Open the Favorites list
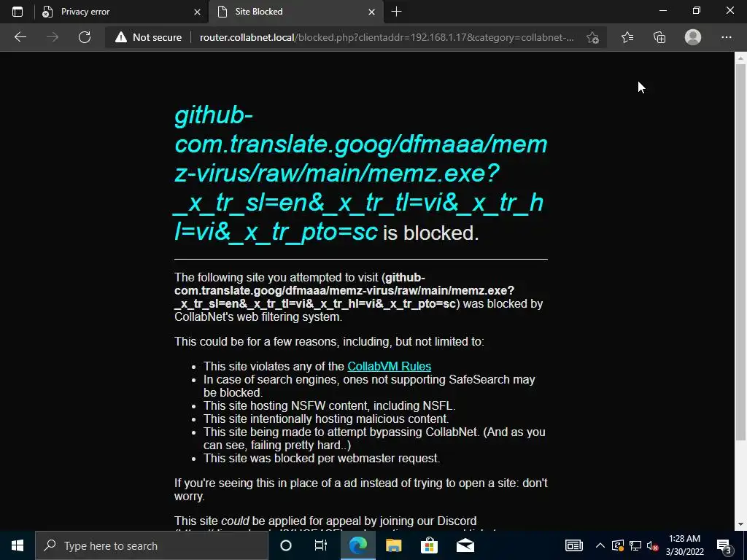 tap(627, 37)
